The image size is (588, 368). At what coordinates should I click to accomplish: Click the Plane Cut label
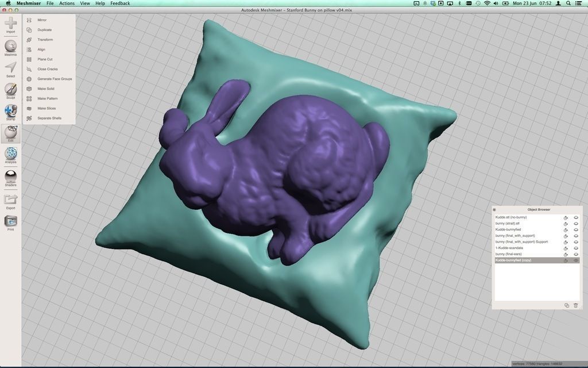(45, 59)
